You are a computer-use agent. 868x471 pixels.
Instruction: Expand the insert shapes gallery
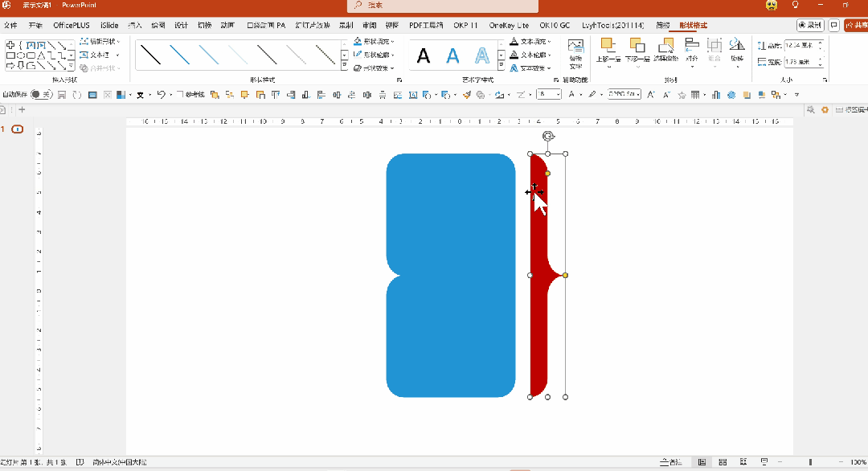click(72, 67)
